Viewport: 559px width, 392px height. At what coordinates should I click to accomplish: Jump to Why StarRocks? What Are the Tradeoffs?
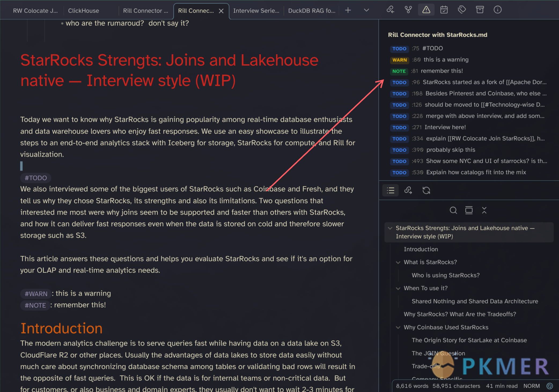(x=460, y=314)
